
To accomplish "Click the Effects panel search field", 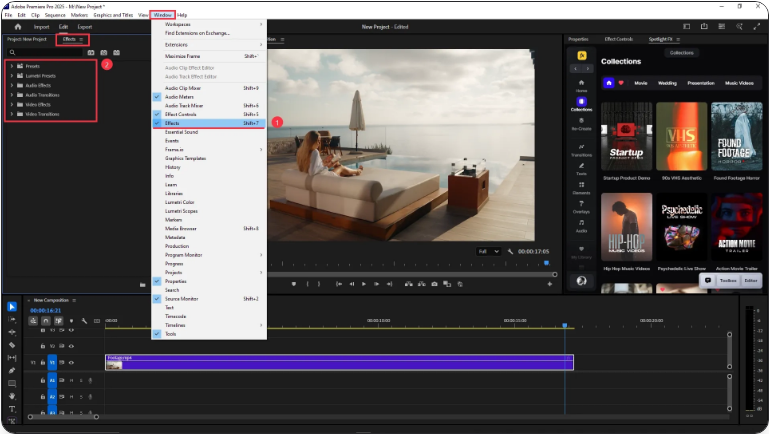I will click(45, 52).
